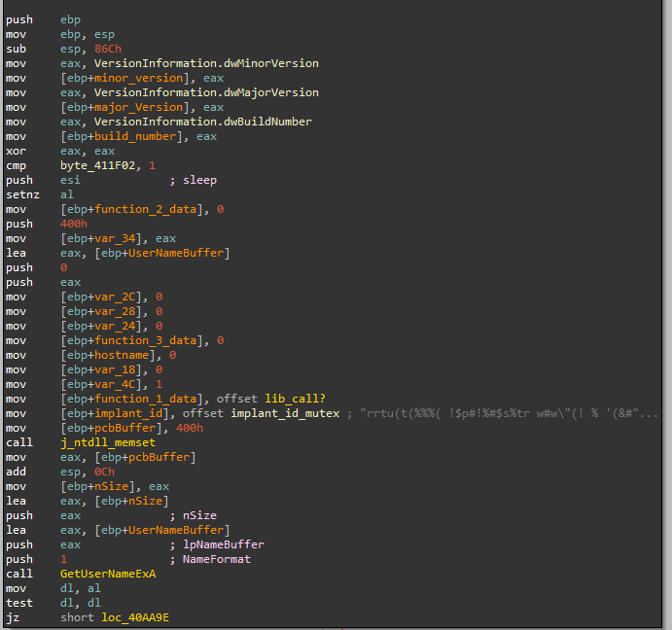Click VersionInformation.dwMajorVersion operand
Image resolution: width=672 pixels, height=630 pixels.
(206, 93)
